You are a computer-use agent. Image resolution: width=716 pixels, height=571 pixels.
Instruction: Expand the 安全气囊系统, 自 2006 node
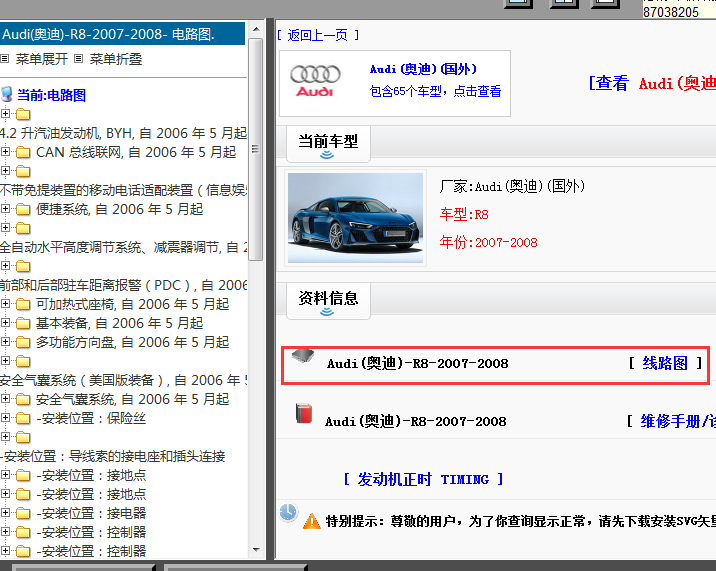point(5,398)
